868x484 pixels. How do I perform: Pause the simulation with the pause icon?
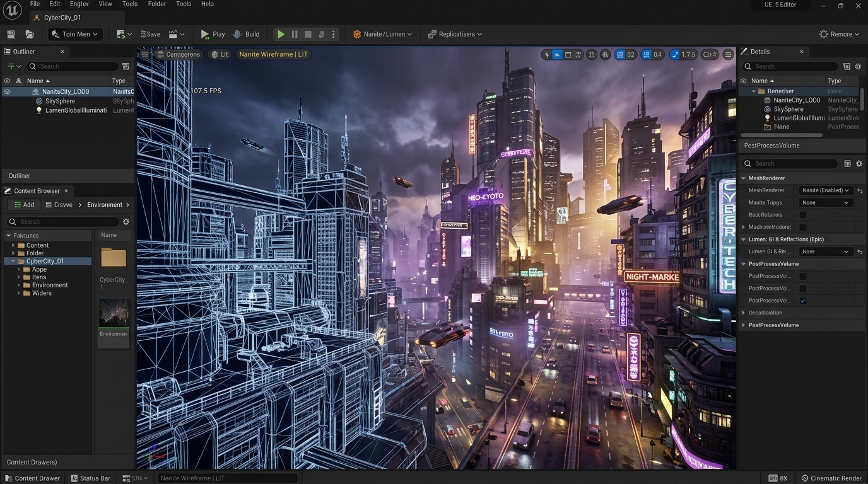point(295,34)
